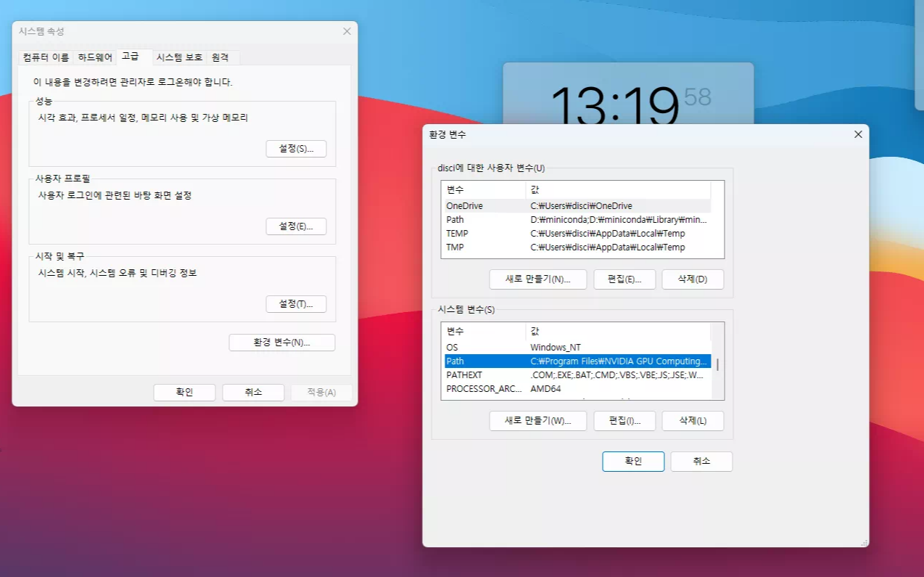Select the 원격 tab

tap(220, 57)
